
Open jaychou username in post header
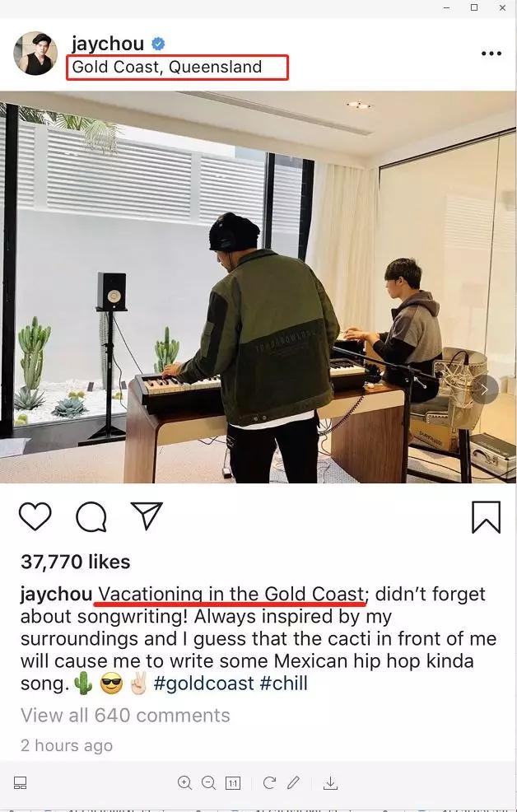pyautogui.click(x=108, y=44)
